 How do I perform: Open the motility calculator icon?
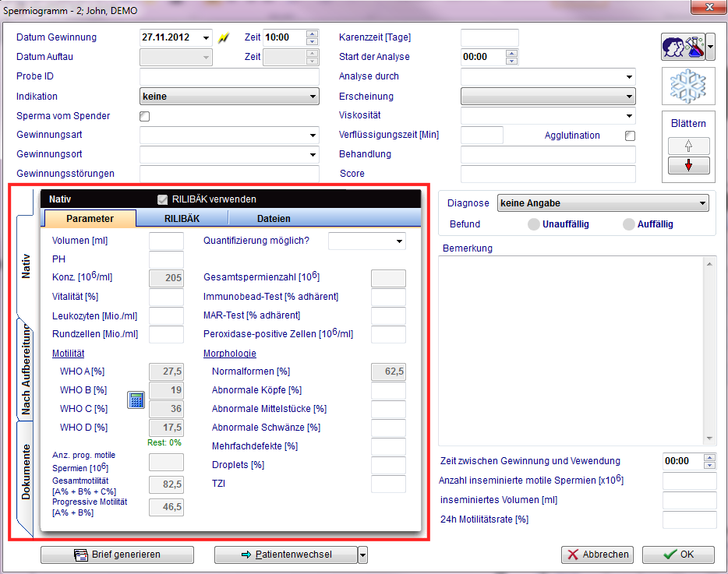click(136, 400)
